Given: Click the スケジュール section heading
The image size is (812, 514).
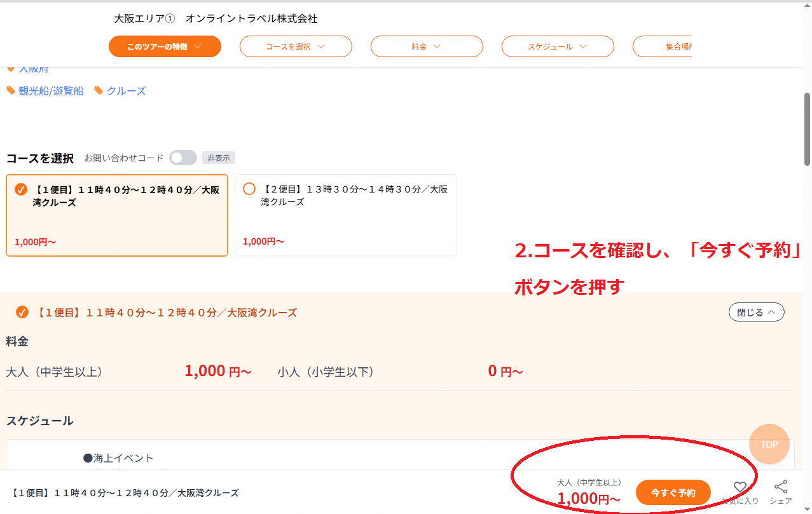Looking at the screenshot, I should click(39, 421).
